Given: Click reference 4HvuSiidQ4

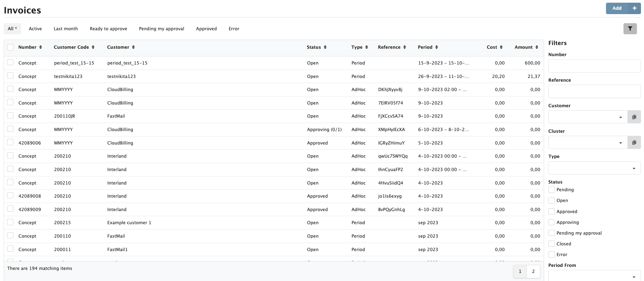Looking at the screenshot, I should coord(390,183).
